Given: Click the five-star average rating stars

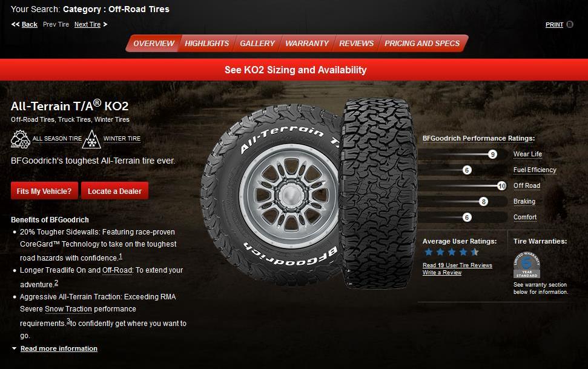Looking at the screenshot, I should [x=452, y=252].
